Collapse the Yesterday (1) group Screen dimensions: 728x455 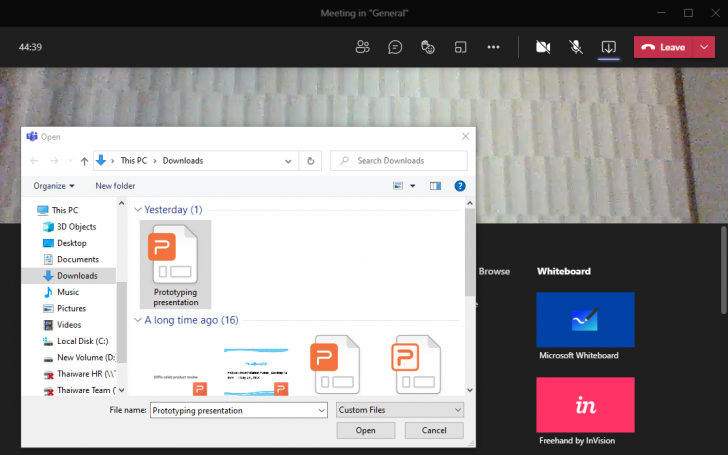(137, 210)
